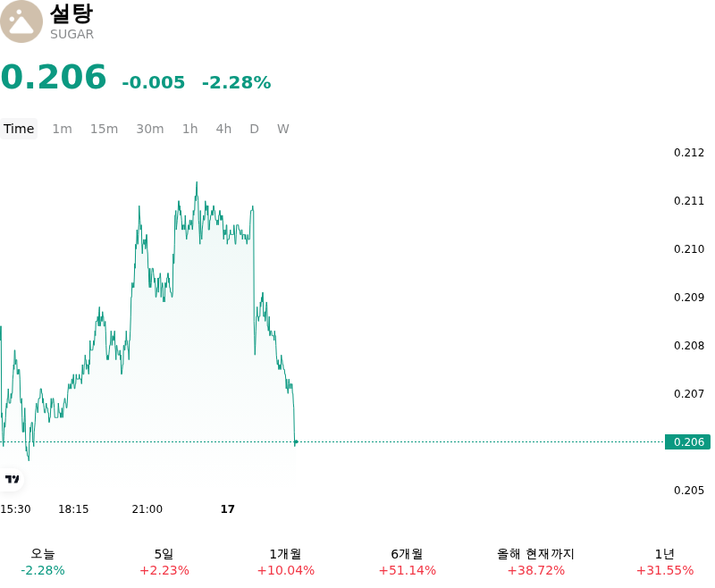Screen dimensions: 715x588
Task: Select the 오늘 performance period
Action: pos(43,562)
